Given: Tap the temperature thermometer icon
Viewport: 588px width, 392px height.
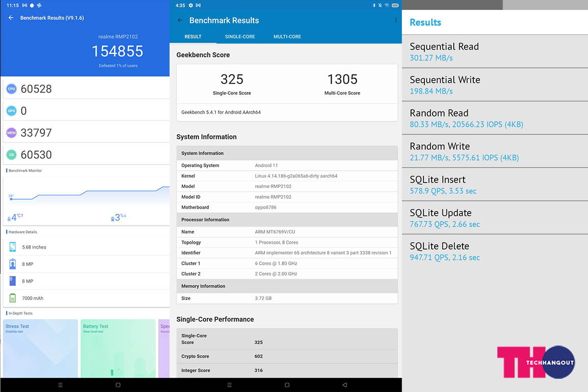Looking at the screenshot, I should (9, 219).
